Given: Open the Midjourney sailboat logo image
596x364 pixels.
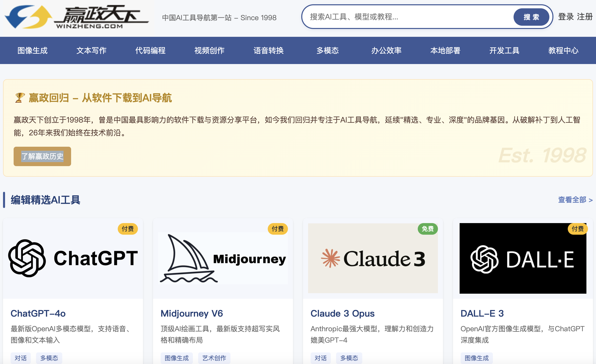Looking at the screenshot, I should pos(223,258).
